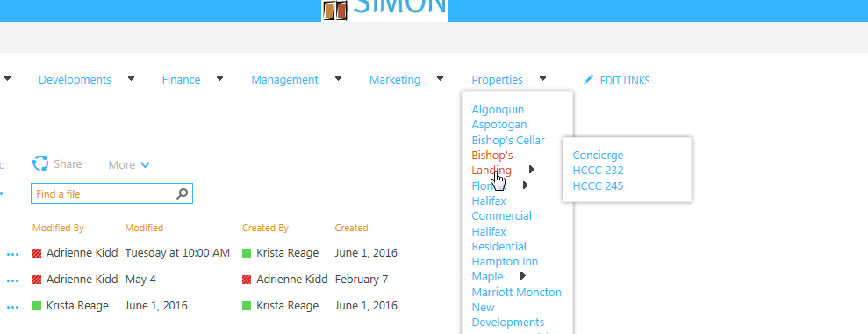Click green presence icon in Modified By, last row
Viewport: 868px width, 334px height.
(x=37, y=305)
